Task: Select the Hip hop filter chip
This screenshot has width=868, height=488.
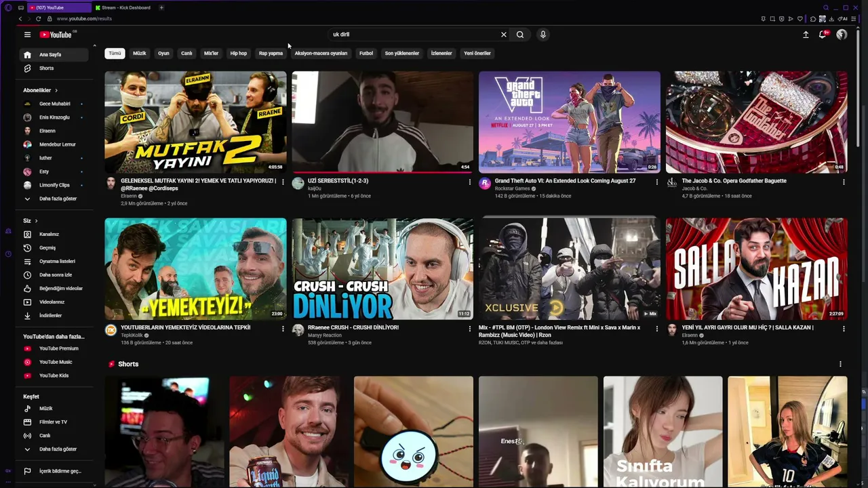Action: tap(239, 54)
